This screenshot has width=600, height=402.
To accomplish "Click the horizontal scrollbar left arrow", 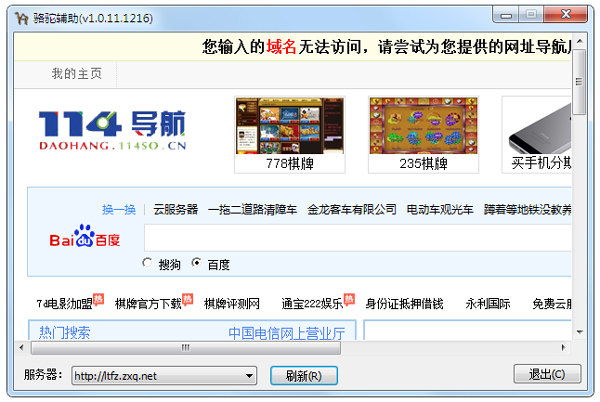I will click(22, 348).
